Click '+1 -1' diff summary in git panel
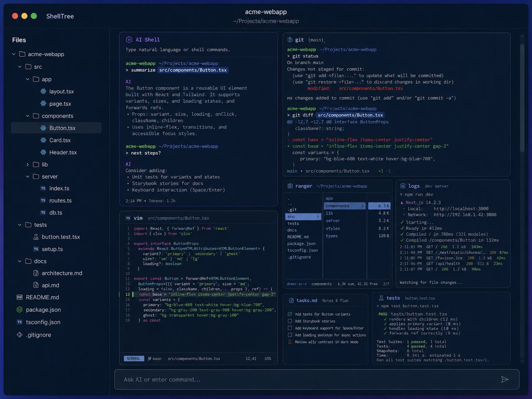The width and height of the screenshot is (532, 399). point(384,171)
